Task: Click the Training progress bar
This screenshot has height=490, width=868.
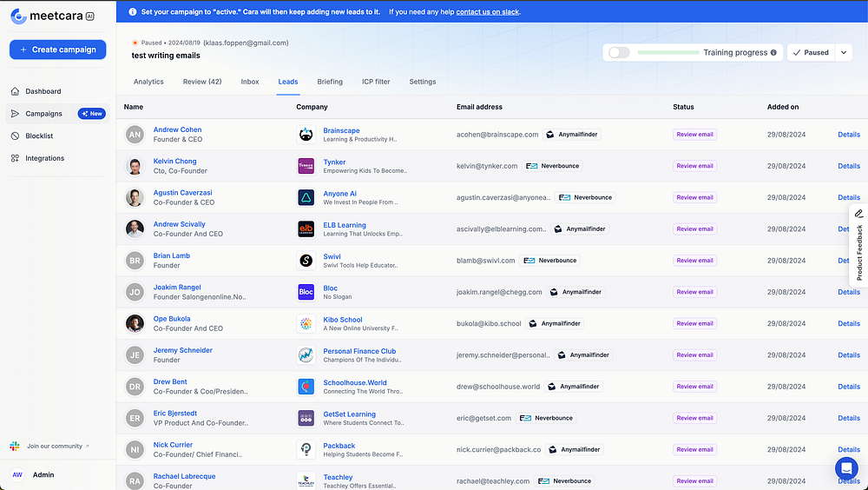Action: (668, 53)
